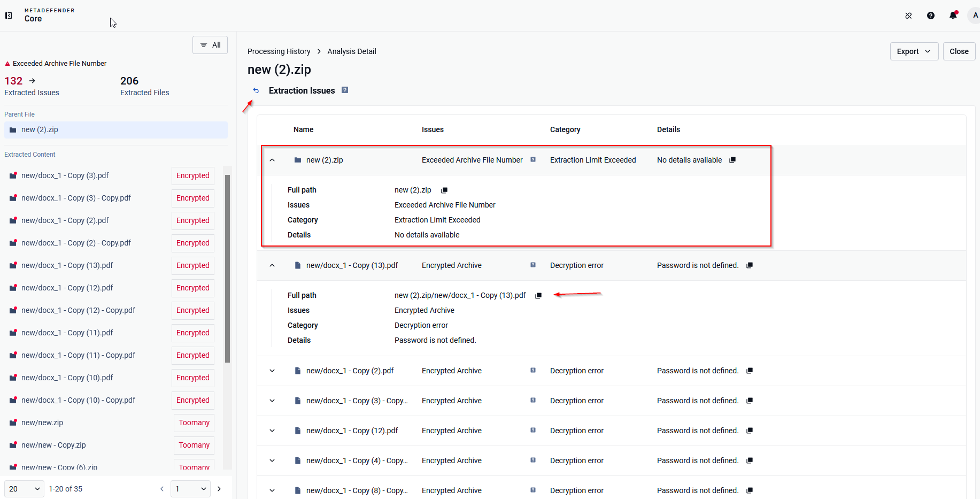Select new/docx_1 - Copy (13).pdf in sidebar
The image size is (980, 499).
coord(67,265)
